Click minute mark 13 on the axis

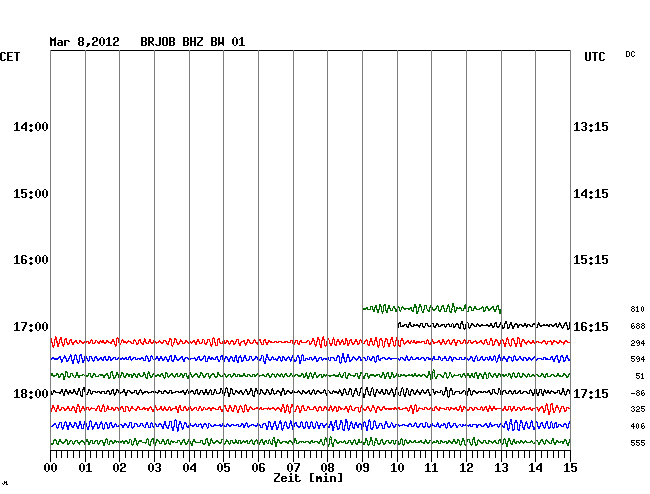pos(501,468)
